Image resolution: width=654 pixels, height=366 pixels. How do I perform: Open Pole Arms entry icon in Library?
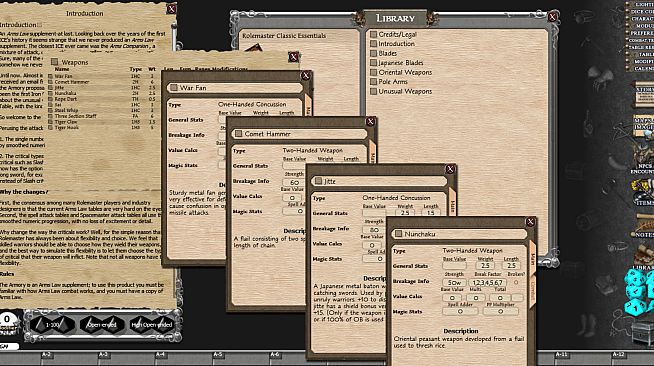[x=374, y=82]
